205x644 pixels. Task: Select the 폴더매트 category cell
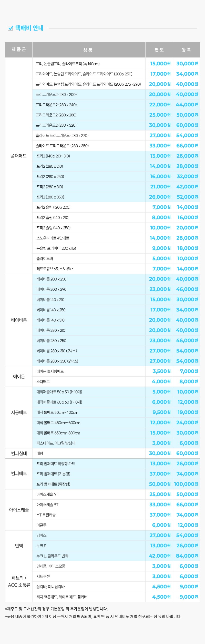click(x=19, y=156)
